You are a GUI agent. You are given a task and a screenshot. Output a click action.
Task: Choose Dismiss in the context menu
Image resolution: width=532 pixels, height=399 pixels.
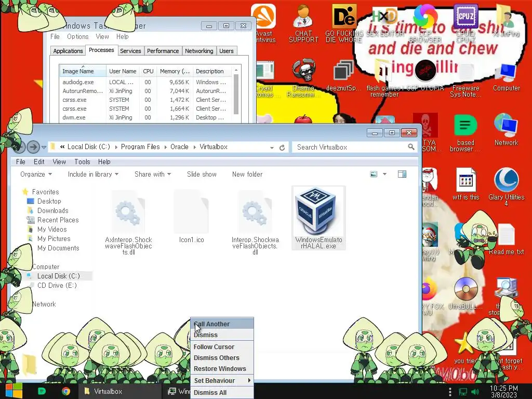(x=222, y=335)
